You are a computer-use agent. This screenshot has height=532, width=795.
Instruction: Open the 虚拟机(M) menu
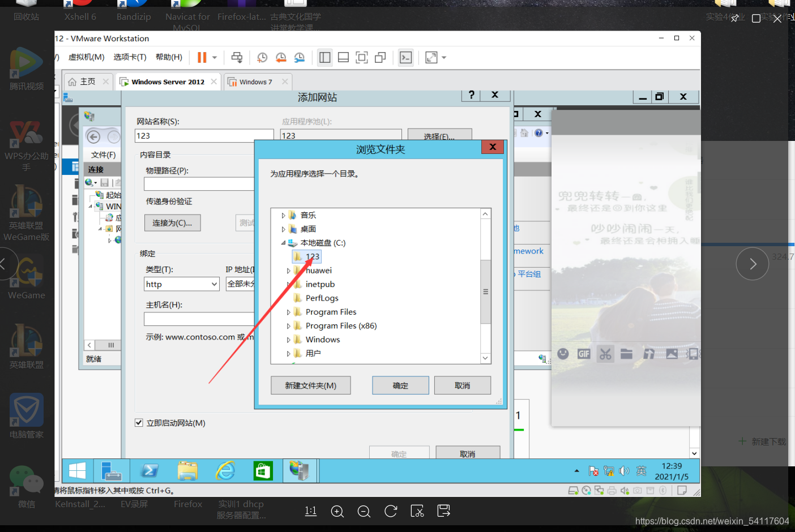pyautogui.click(x=86, y=57)
